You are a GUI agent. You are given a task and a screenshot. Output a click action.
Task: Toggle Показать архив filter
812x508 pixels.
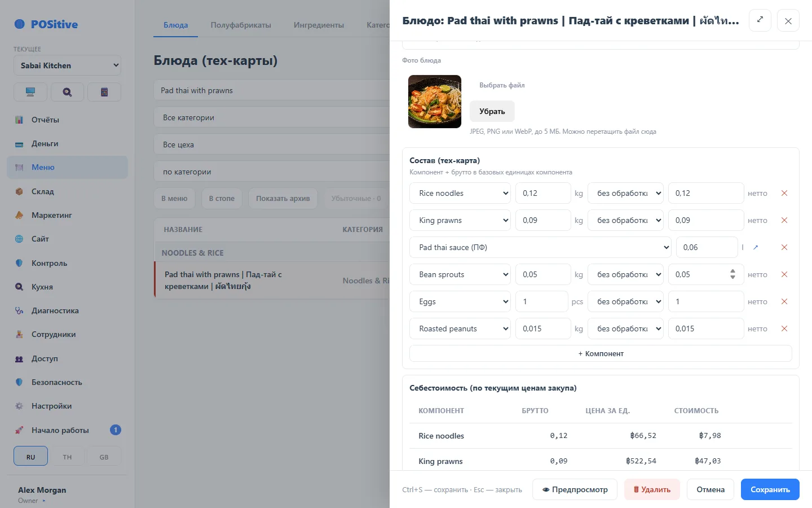[x=283, y=198]
